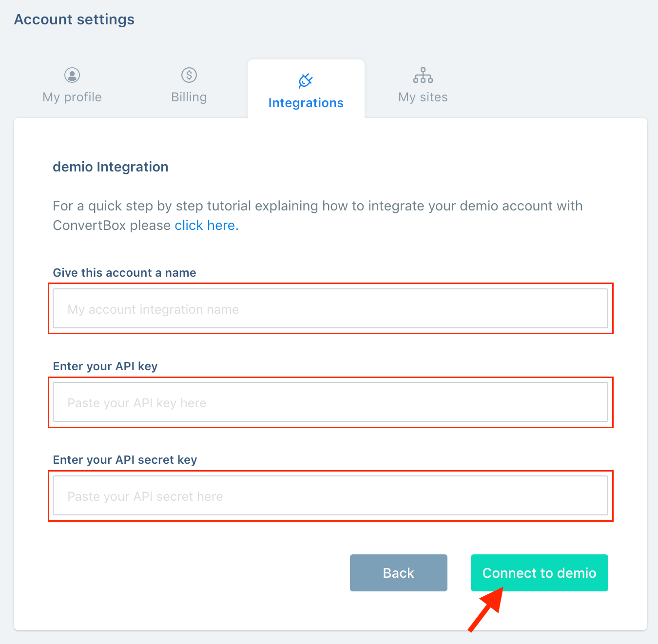The height and width of the screenshot is (644, 658).
Task: Click the Billing dollar sign icon
Action: click(x=189, y=75)
